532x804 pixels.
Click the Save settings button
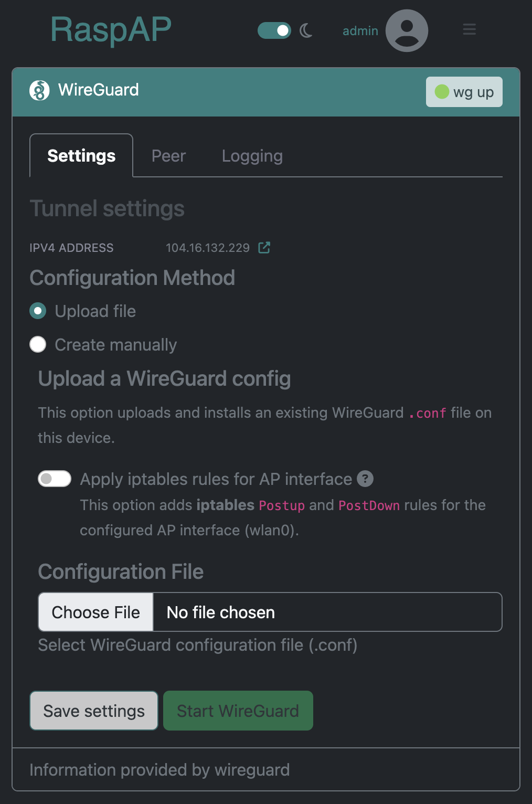pyautogui.click(x=94, y=711)
